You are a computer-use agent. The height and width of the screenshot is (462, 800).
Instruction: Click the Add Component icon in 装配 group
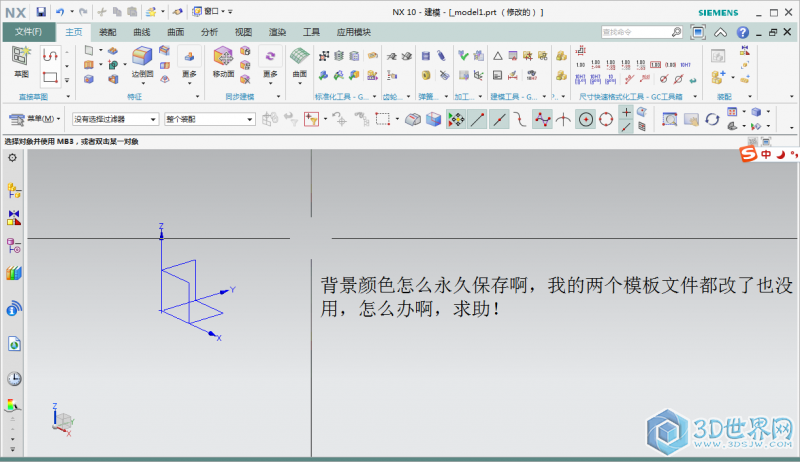718,78
